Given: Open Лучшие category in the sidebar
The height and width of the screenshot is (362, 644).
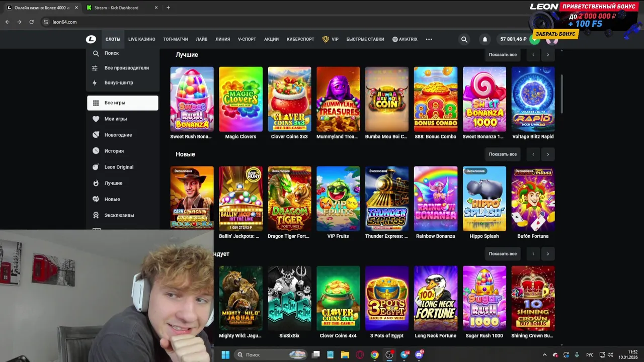Looking at the screenshot, I should [123, 183].
